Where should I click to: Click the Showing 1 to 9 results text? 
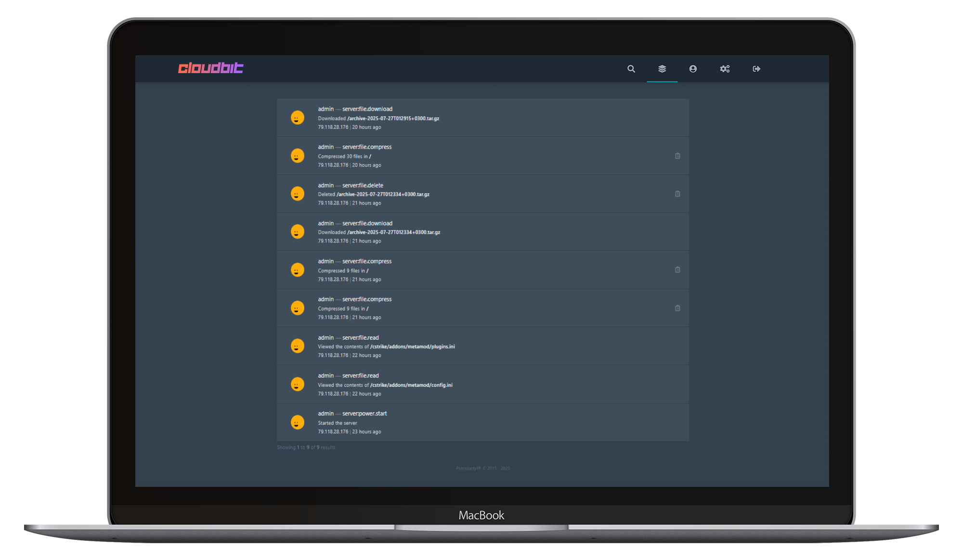306,447
